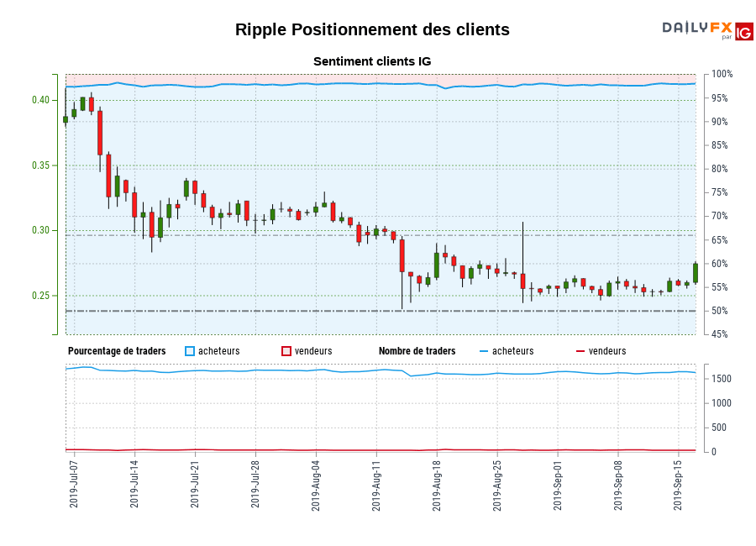Screen dimensions: 756x546
Task: Click the Nombre de traders legend label
Action: [417, 351]
